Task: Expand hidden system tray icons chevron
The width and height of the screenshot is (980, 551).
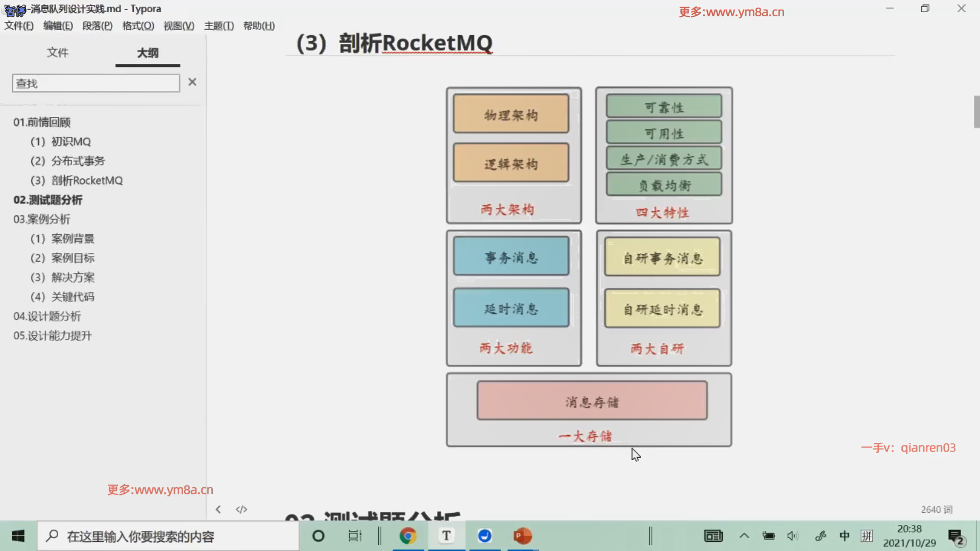Action: click(744, 536)
